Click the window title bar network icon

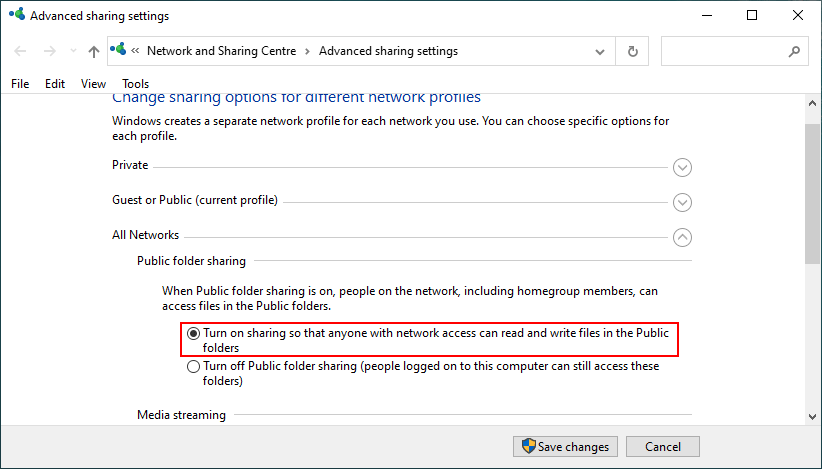point(17,14)
